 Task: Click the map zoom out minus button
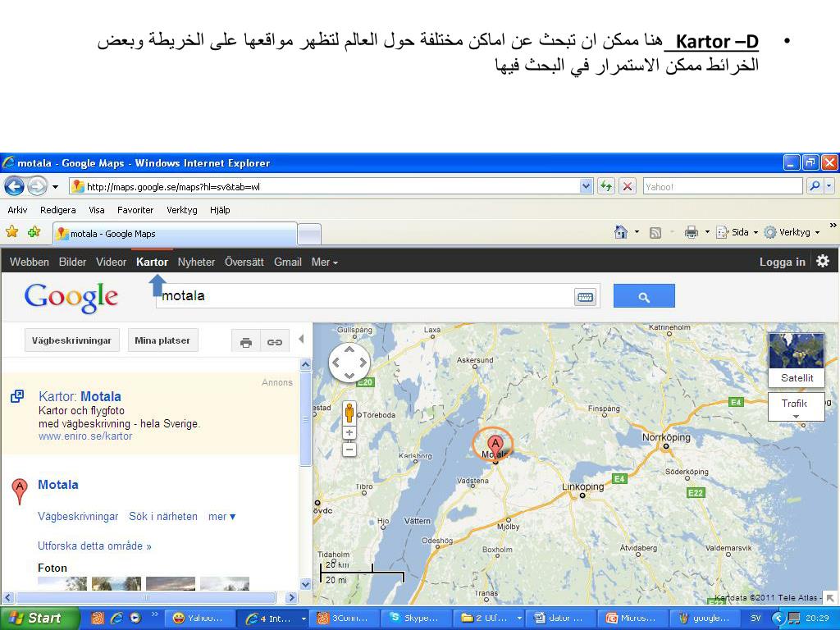(x=349, y=450)
